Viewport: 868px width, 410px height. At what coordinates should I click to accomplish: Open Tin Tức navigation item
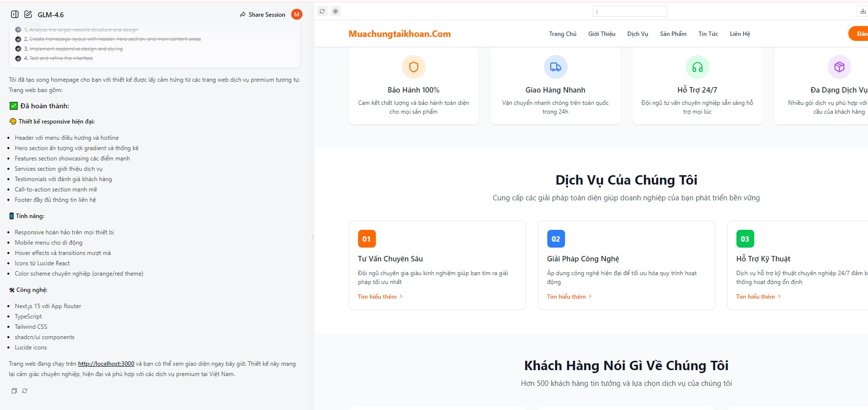pyautogui.click(x=708, y=34)
